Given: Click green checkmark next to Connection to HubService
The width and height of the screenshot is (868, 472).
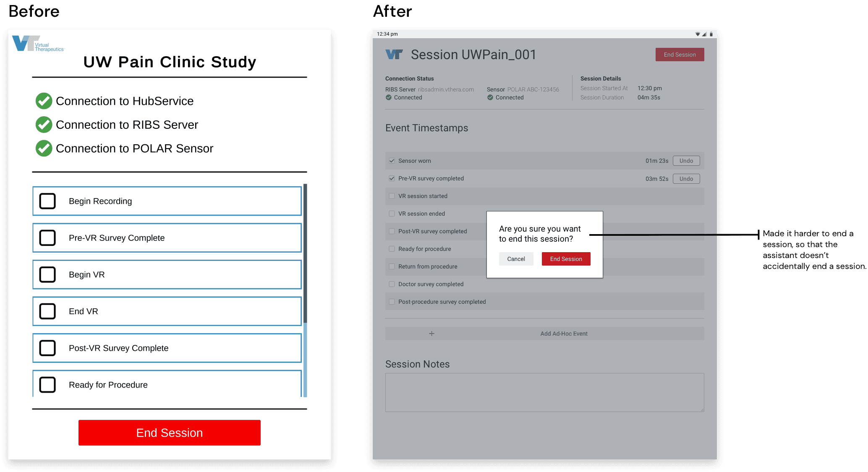Looking at the screenshot, I should tap(44, 101).
